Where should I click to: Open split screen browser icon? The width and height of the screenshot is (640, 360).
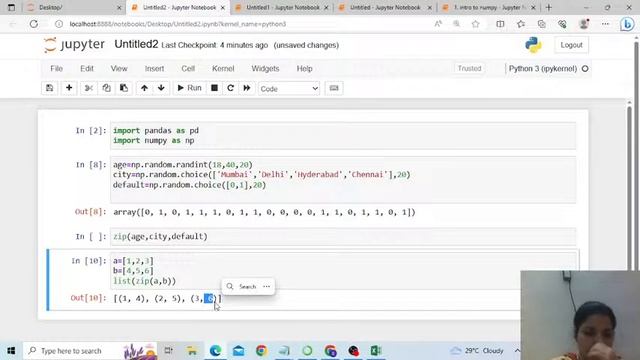coord(500,24)
